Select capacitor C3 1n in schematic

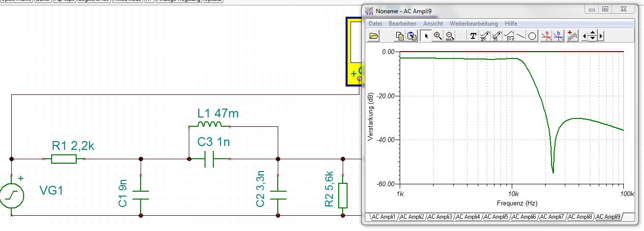pyautogui.click(x=210, y=159)
